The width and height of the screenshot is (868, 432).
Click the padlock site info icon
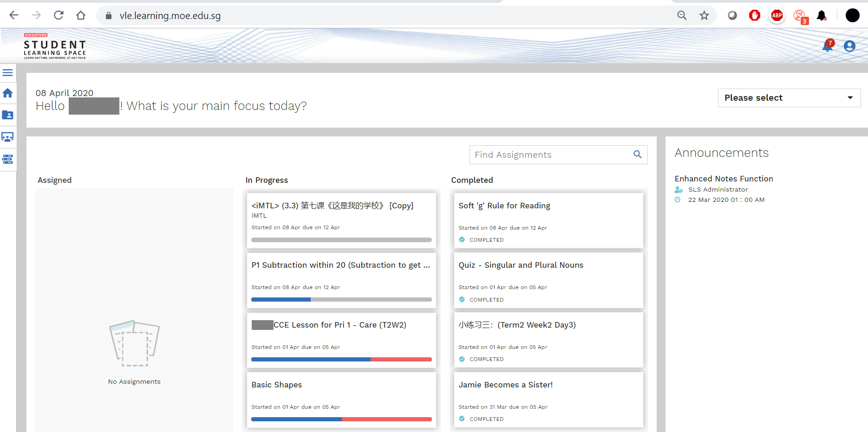click(x=109, y=16)
